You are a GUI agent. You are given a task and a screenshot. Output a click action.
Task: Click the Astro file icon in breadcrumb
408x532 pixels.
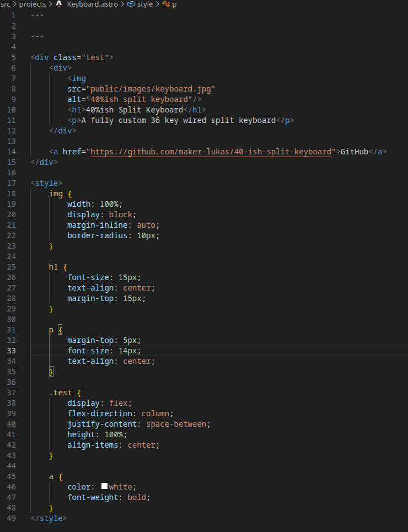coord(59,4)
